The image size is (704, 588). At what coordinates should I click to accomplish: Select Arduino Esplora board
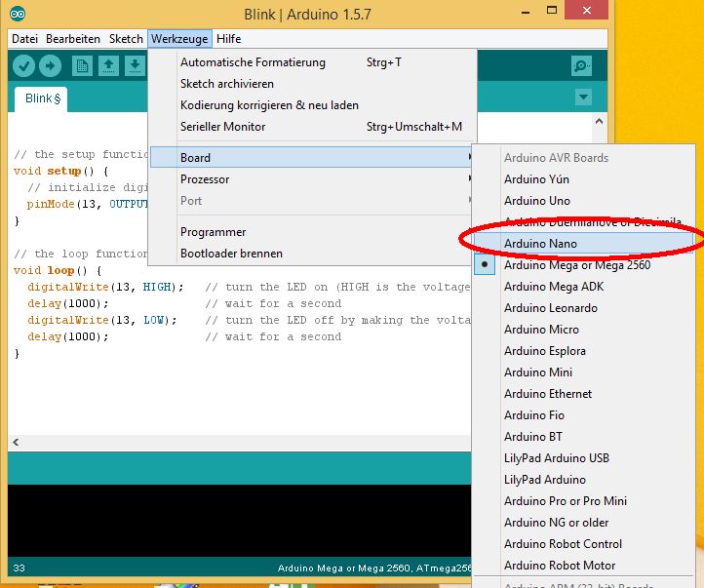tap(584, 351)
